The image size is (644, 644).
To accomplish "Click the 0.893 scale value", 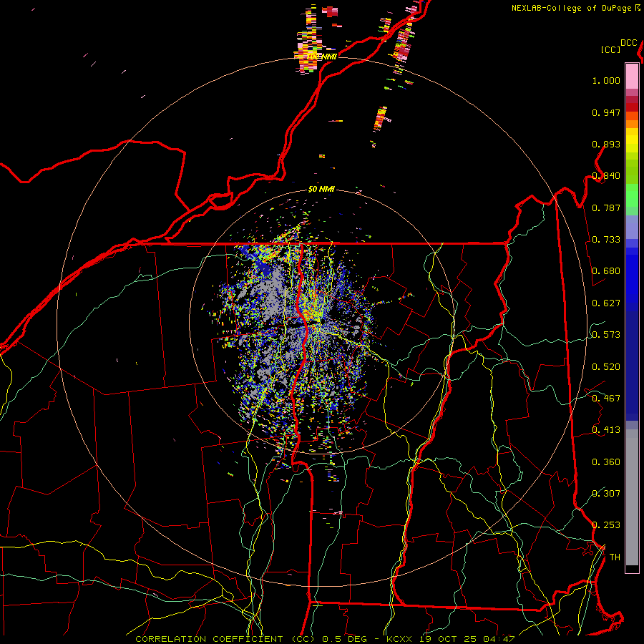I will (606, 144).
